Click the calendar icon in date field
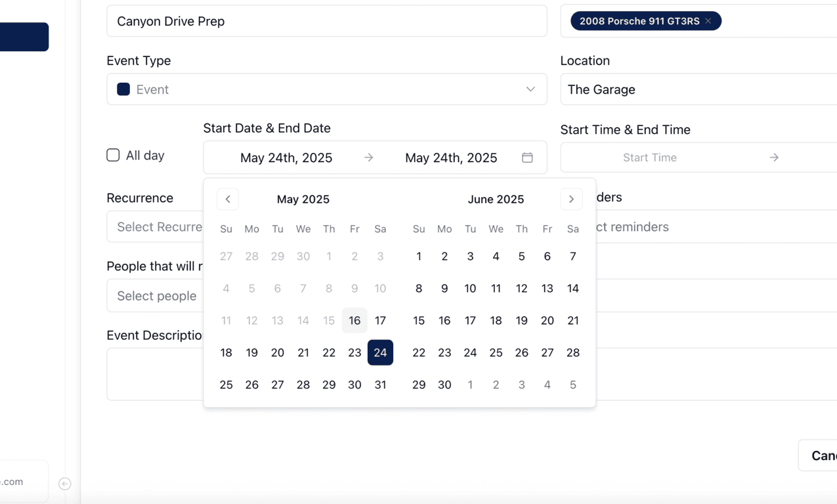The image size is (837, 504). point(527,157)
